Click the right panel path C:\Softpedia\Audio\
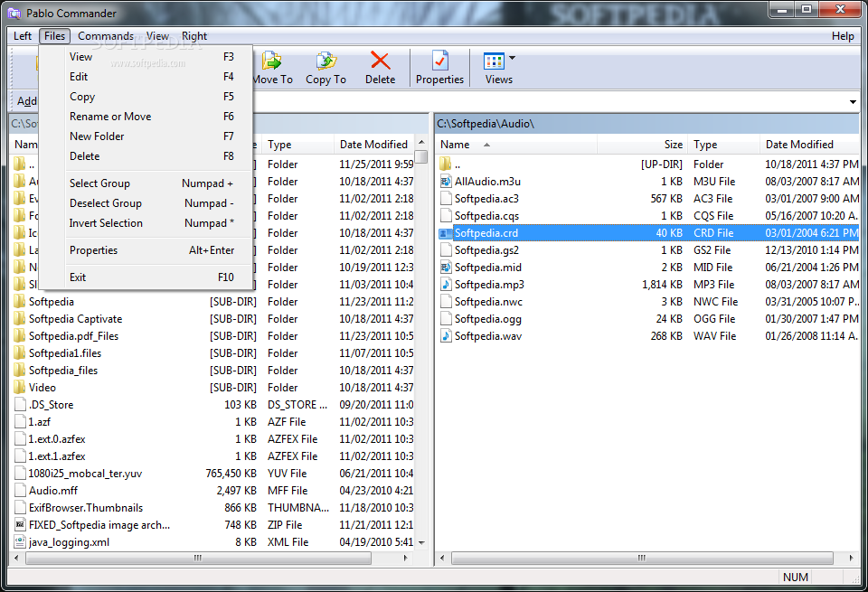868x592 pixels. tap(486, 124)
